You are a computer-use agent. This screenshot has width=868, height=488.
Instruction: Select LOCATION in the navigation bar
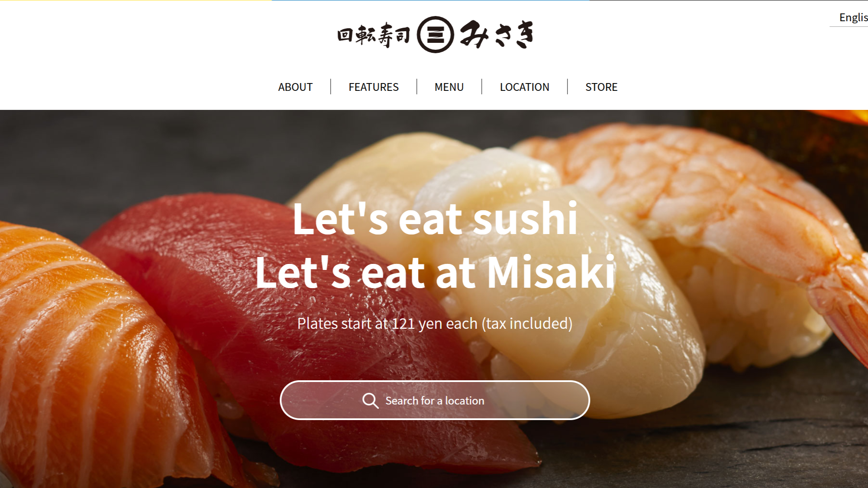524,87
